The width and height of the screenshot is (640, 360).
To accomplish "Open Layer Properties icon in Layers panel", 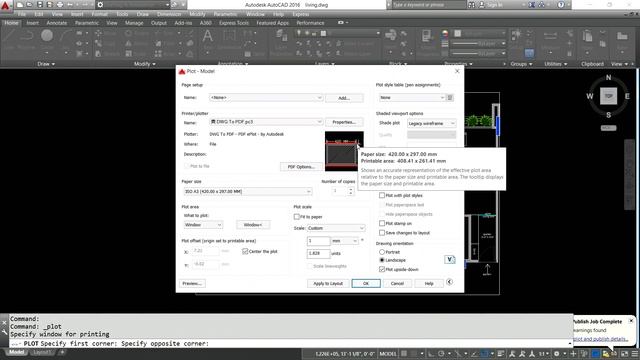I will point(282,36).
